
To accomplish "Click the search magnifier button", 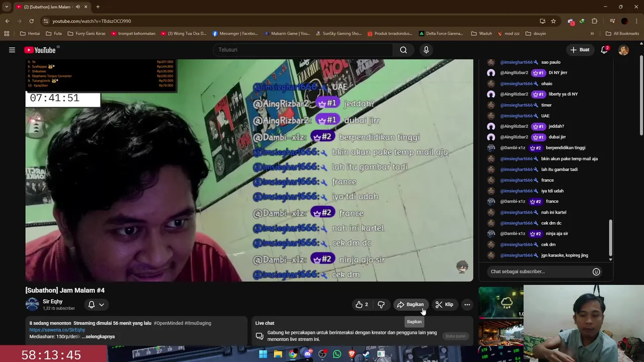I will click(x=404, y=50).
